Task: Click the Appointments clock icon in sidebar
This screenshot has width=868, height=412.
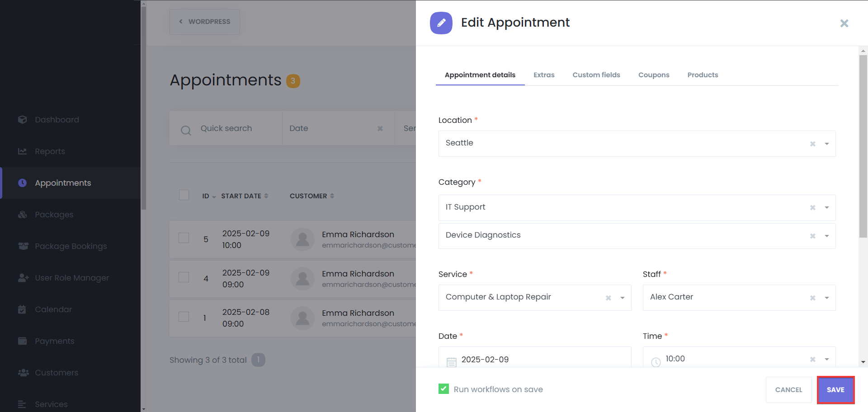Action: (x=22, y=183)
